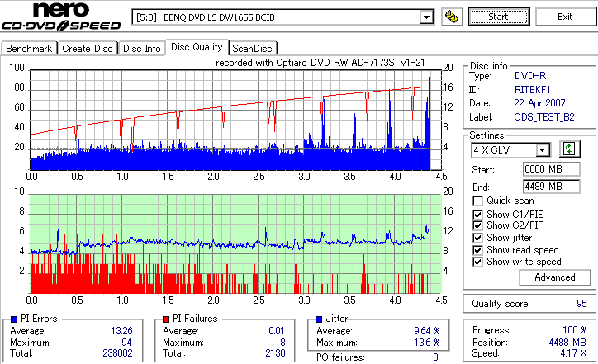Disable Show jitter checkbox
The width and height of the screenshot is (598, 364).
pyautogui.click(x=477, y=238)
